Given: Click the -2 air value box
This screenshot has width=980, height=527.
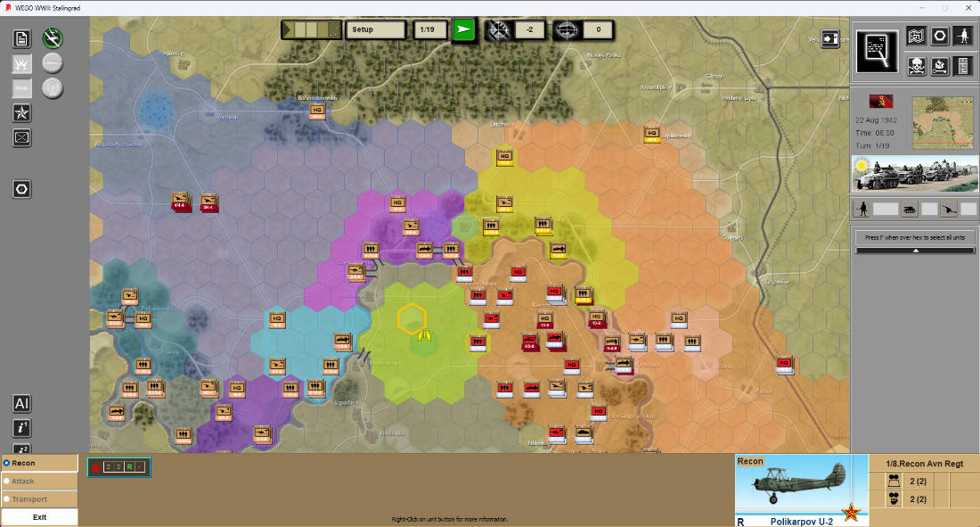Looking at the screenshot, I should 530,29.
